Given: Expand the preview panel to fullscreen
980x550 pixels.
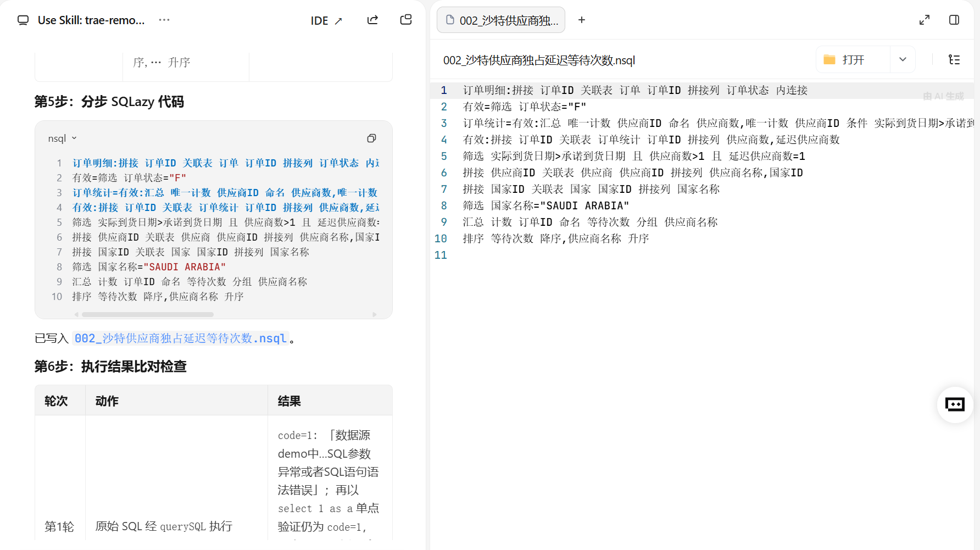Looking at the screenshot, I should 925,20.
